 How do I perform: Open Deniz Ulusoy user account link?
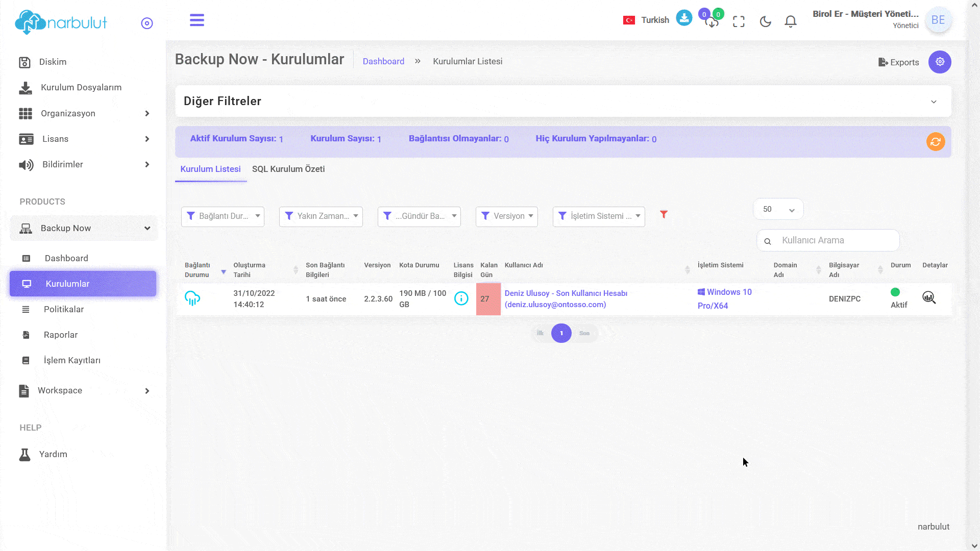566,299
